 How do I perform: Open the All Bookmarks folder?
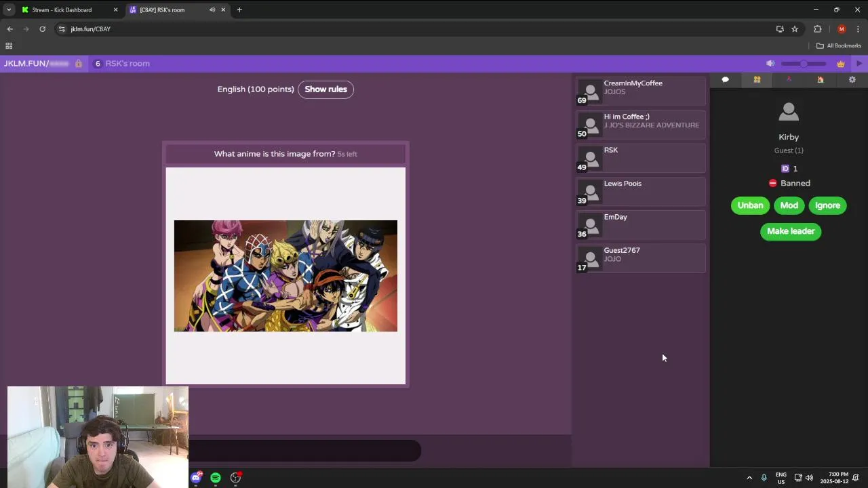pos(839,46)
